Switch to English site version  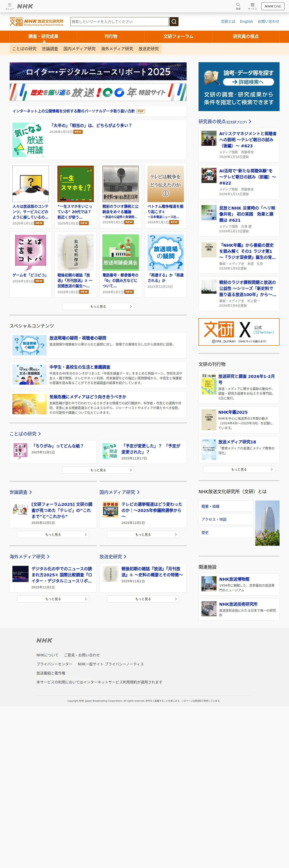coord(246,22)
